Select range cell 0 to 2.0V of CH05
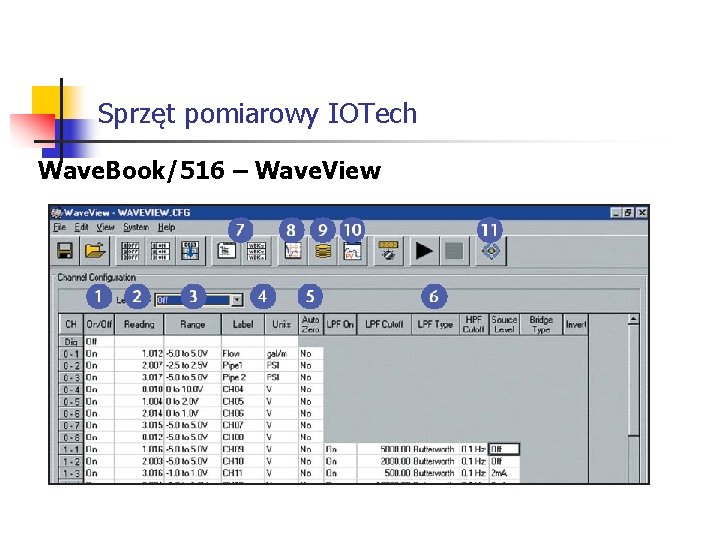This screenshot has width=720, height=540. click(192, 401)
